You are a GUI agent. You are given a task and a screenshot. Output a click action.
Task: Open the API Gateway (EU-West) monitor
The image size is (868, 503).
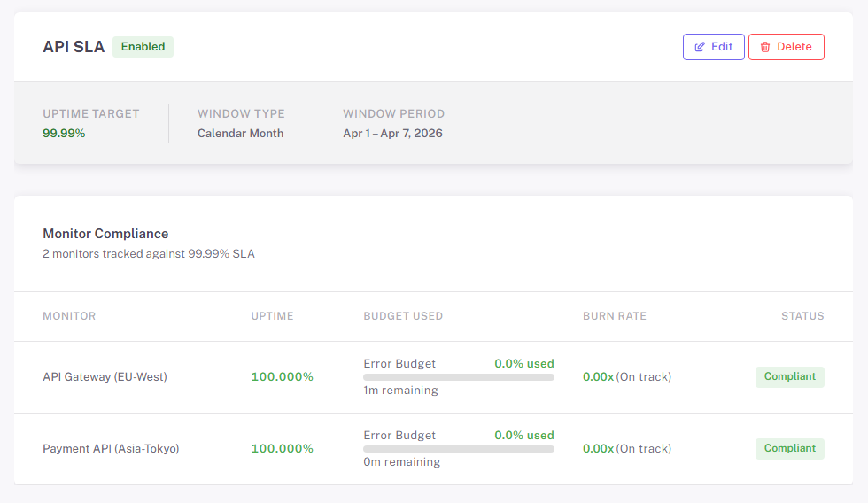click(x=105, y=377)
